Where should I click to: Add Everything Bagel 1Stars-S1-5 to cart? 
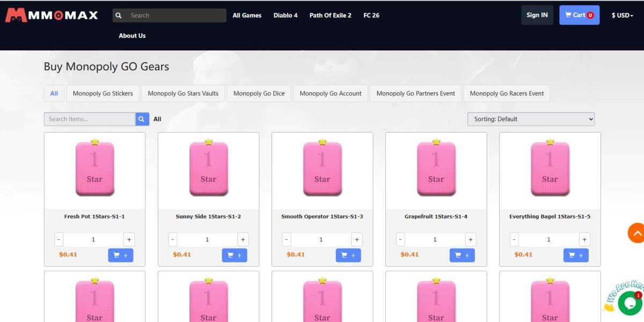click(576, 255)
